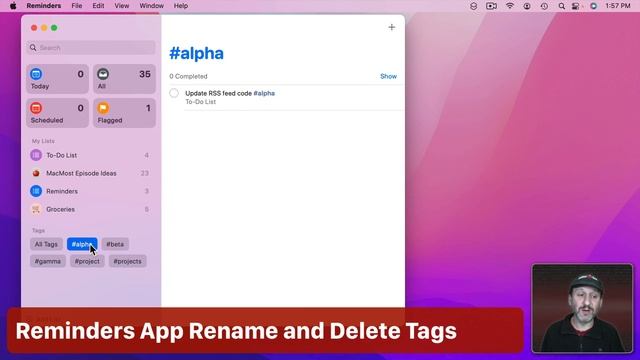640x360 pixels.
Task: Open the Window menu
Action: pos(151,6)
